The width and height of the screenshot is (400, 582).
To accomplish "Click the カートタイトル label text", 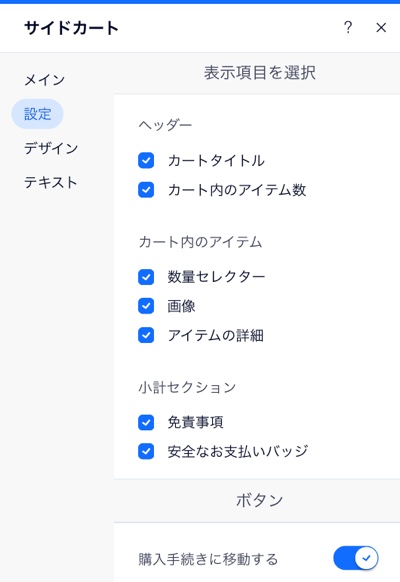I will [216, 161].
